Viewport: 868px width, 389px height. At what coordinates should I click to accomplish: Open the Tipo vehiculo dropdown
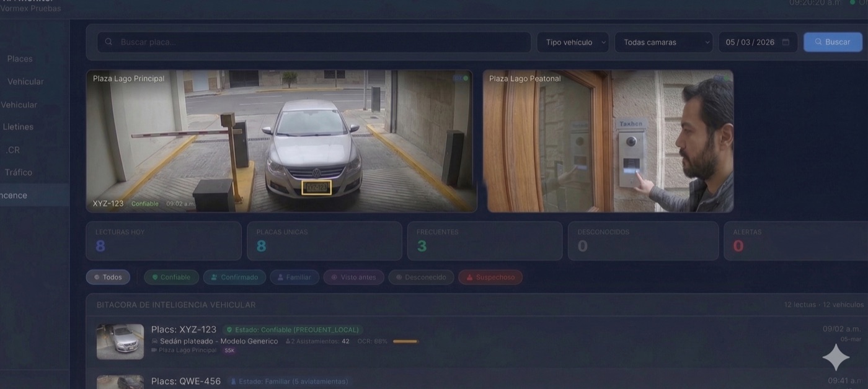click(x=572, y=42)
